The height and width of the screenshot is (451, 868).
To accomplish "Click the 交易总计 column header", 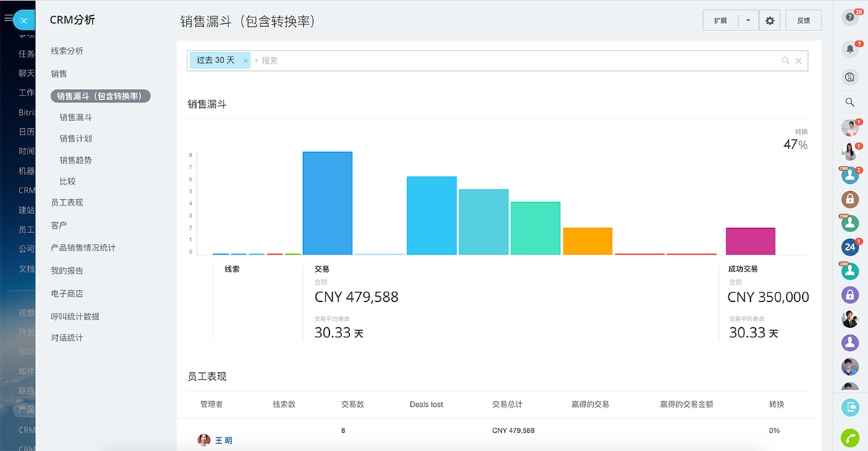I will tap(507, 405).
